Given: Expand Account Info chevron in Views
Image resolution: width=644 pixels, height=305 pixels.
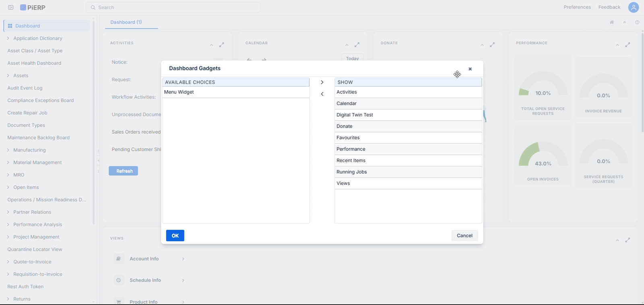Looking at the screenshot, I should click(x=183, y=259).
